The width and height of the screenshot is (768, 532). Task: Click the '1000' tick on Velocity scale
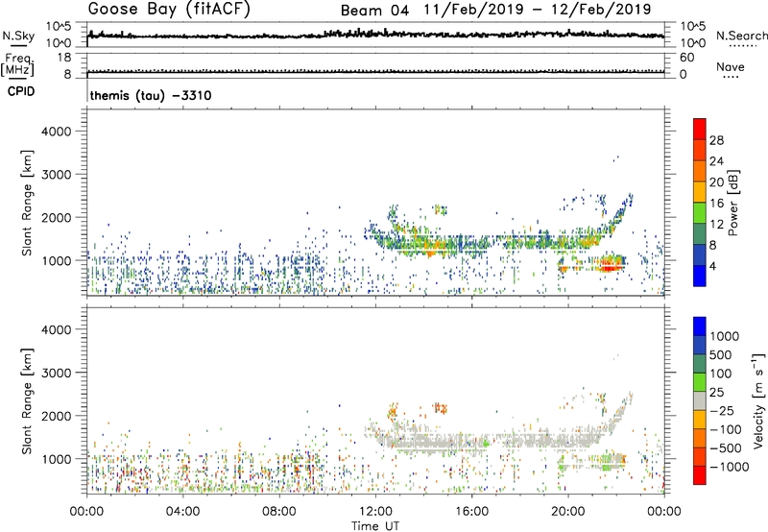coord(724,336)
